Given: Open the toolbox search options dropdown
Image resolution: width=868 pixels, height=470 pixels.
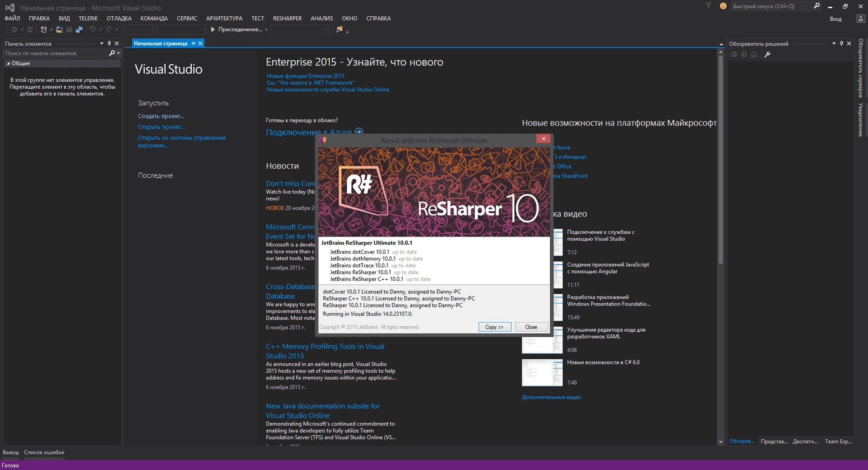Looking at the screenshot, I should tap(118, 53).
